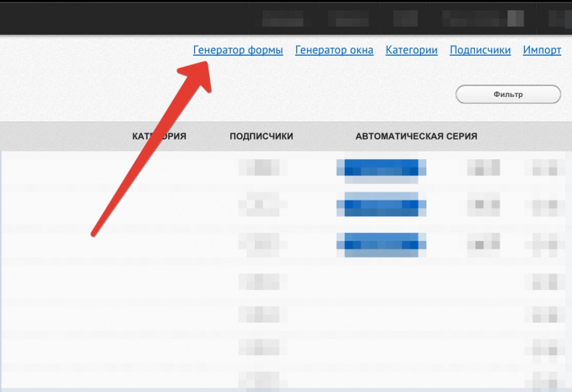
Task: Click the first row's subscribers count
Action: click(x=260, y=169)
